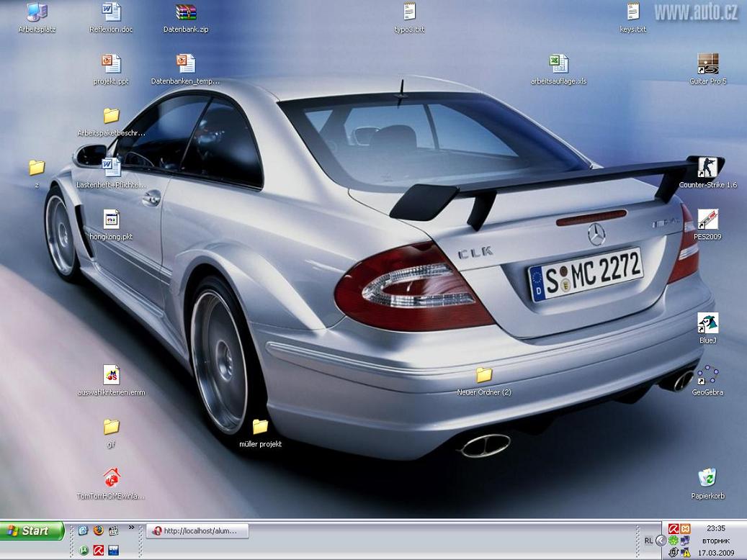
Task: Open the RL language bar selector
Action: coord(648,541)
